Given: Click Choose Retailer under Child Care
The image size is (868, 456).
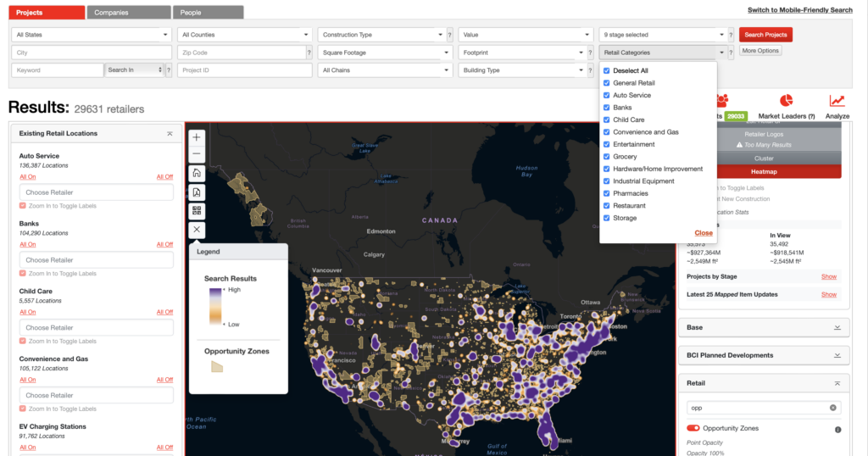Looking at the screenshot, I should [x=97, y=328].
